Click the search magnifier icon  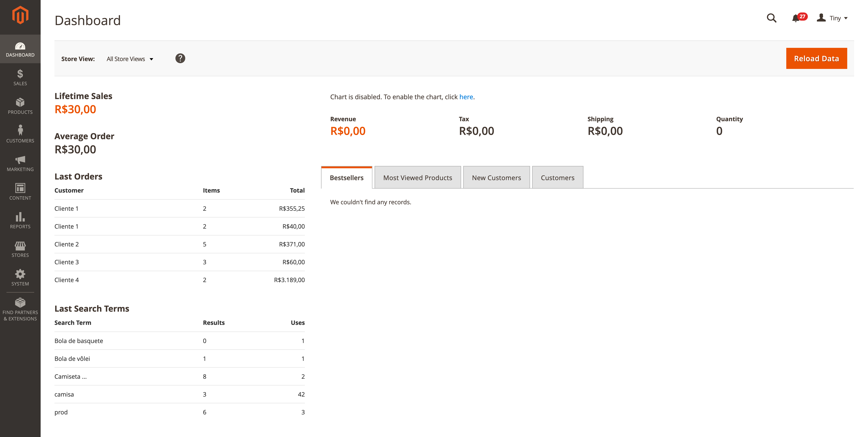pos(771,18)
